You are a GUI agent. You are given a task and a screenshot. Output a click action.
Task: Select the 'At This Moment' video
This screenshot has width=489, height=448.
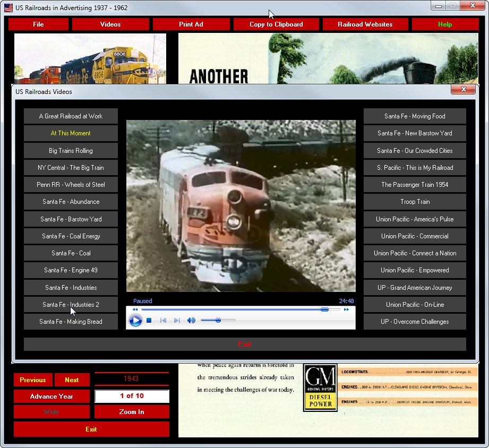(71, 133)
